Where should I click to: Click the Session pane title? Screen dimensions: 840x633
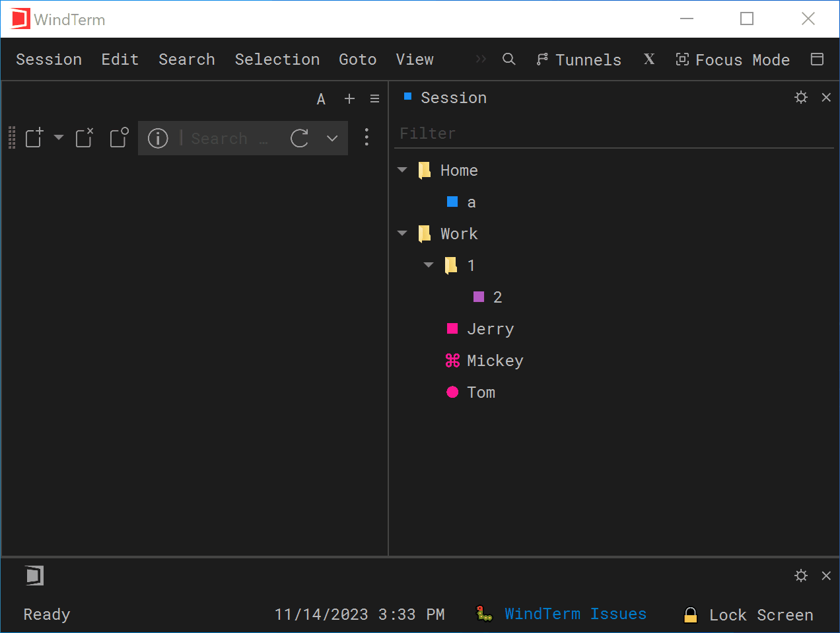454,98
